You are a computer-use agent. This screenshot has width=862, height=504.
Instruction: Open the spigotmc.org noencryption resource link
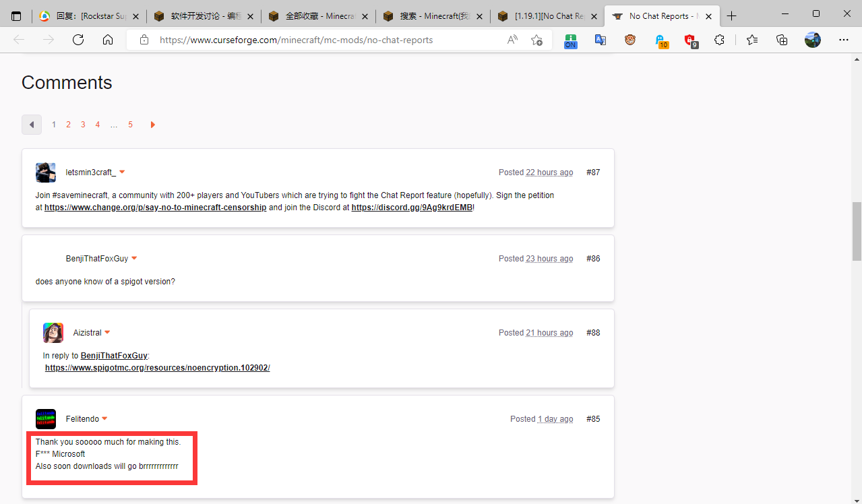click(157, 368)
